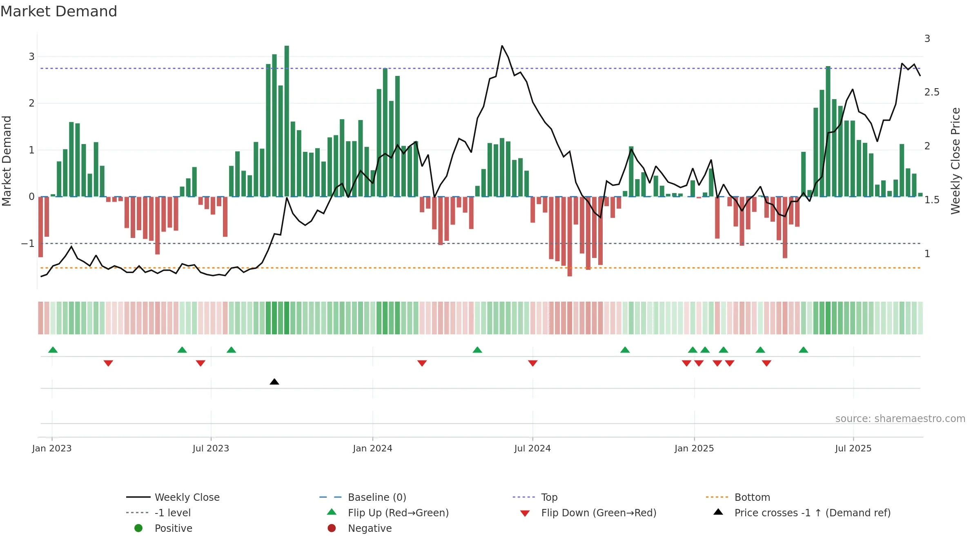Click the weekly close price peak near May 2024

tap(502, 46)
